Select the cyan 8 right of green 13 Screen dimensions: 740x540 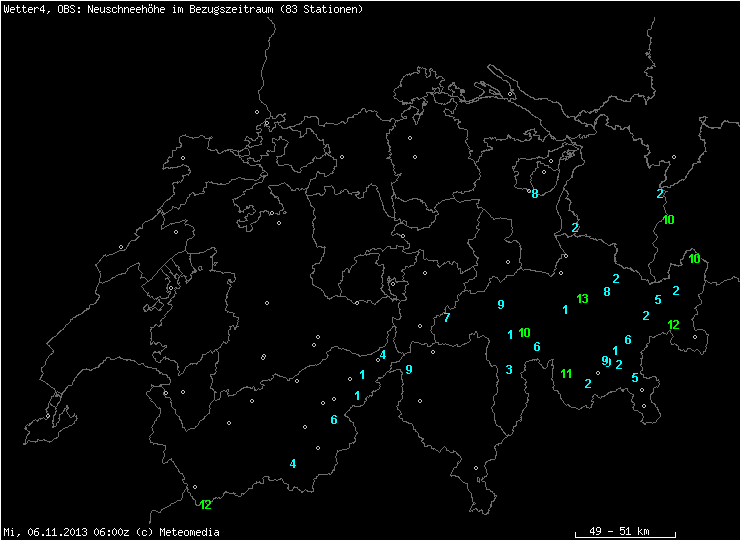tap(606, 292)
